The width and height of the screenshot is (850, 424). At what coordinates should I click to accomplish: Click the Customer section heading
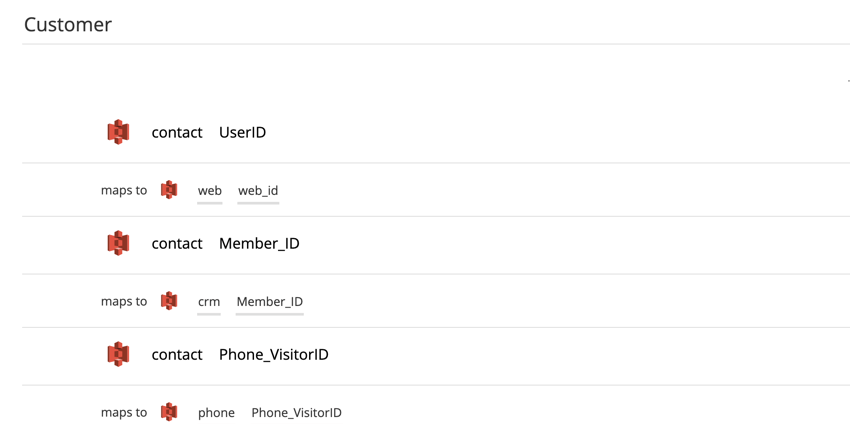point(68,24)
